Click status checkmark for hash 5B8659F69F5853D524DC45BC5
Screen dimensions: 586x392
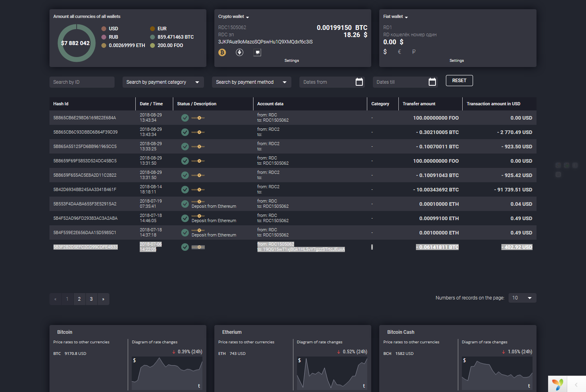point(185,161)
